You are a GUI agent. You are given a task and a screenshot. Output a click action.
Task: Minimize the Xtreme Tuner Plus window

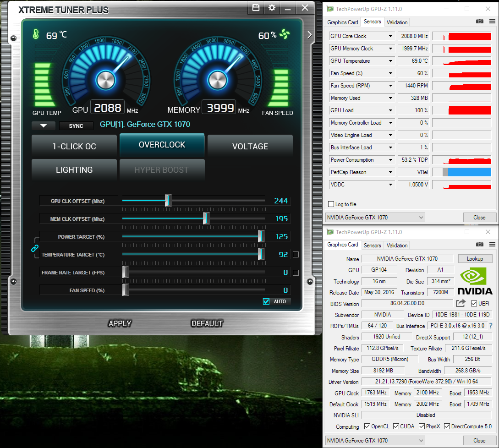tap(288, 8)
